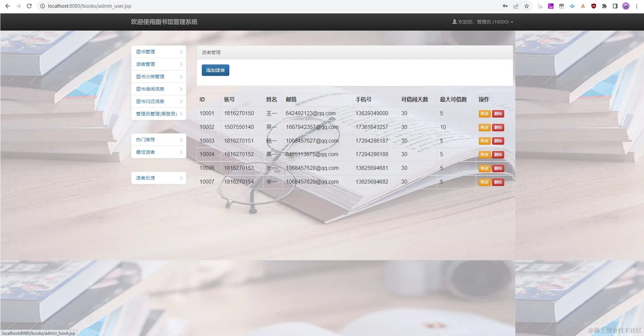
Task: Click 删除 for reader 10007
Action: pos(498,182)
